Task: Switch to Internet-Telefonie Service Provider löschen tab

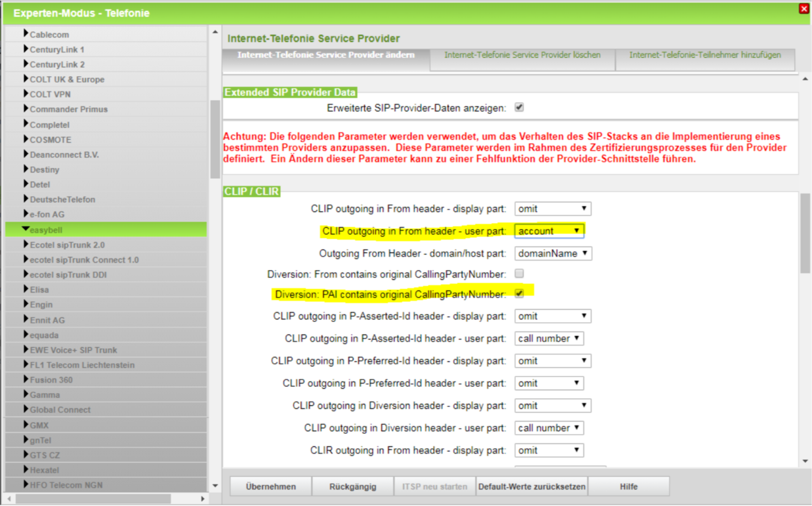Action: pos(522,55)
